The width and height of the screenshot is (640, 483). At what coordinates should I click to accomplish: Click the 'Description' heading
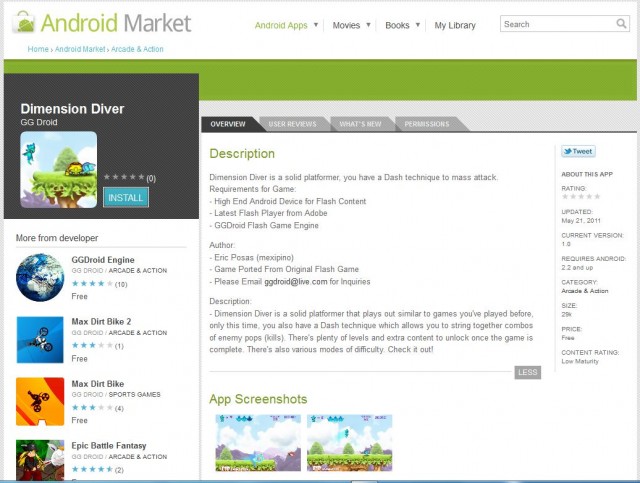point(242,154)
